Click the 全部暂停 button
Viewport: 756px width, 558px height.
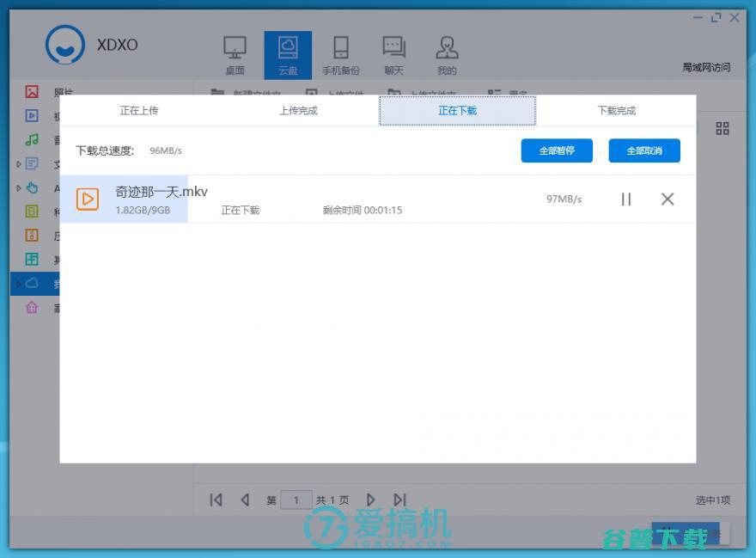557,150
